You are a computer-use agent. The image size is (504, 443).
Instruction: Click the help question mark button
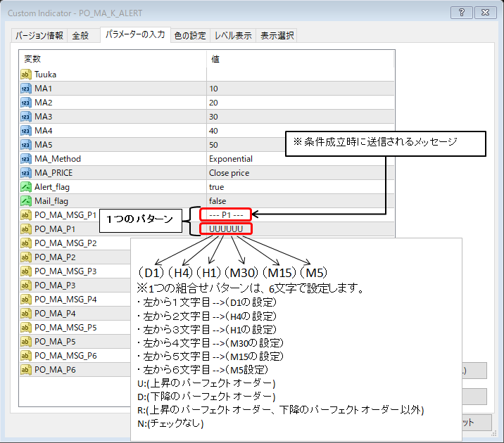462,13
